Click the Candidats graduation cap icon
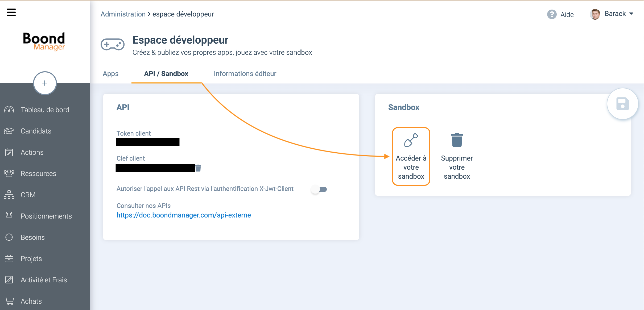This screenshot has height=310, width=644. click(9, 131)
